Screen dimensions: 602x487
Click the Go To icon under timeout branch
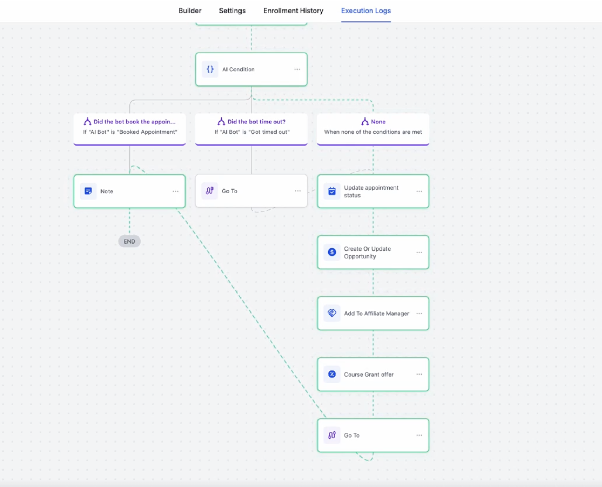coord(210,191)
